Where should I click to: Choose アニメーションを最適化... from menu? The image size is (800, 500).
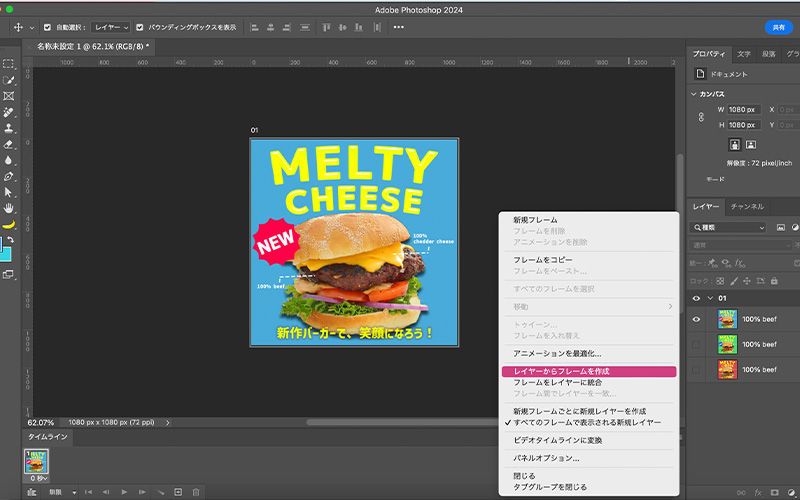(557, 353)
